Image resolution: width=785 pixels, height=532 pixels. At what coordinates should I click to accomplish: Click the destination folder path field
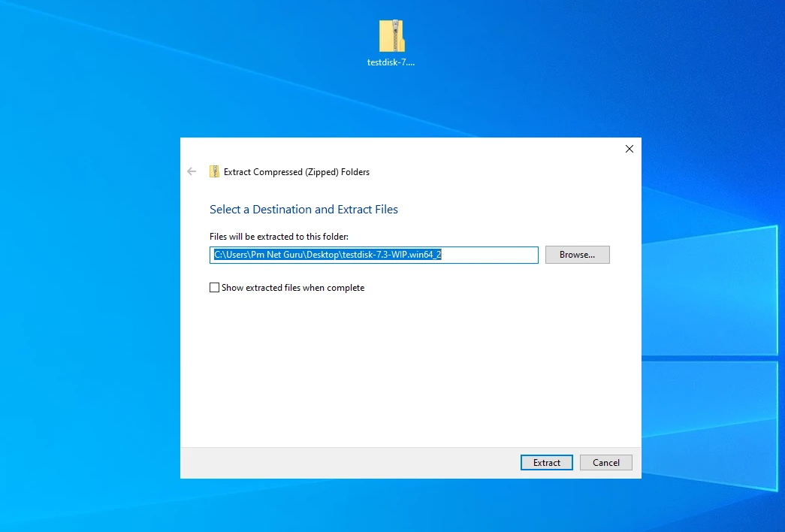click(x=374, y=255)
